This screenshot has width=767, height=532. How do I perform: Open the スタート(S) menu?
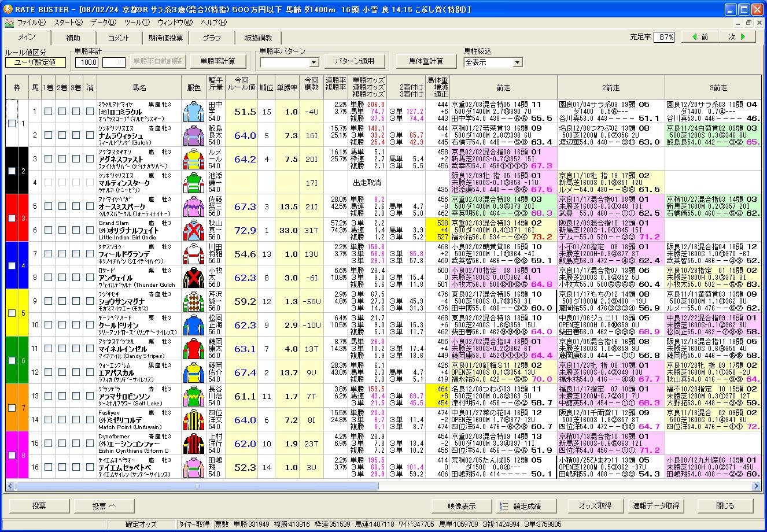[68, 23]
